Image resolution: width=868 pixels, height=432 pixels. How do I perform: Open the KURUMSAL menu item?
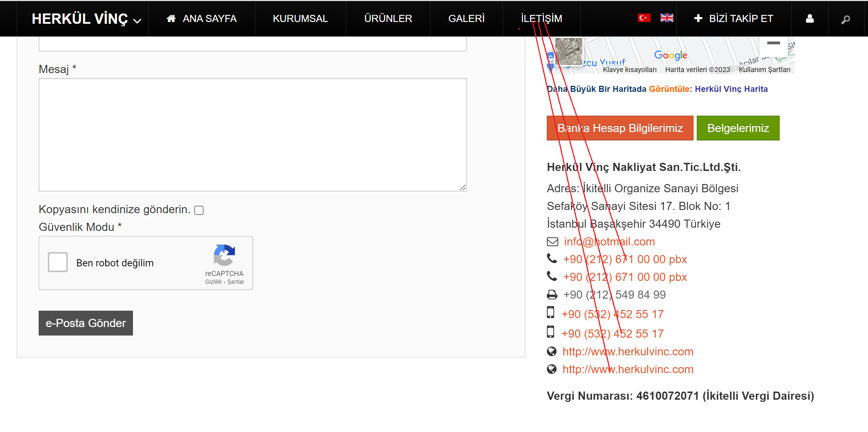pyautogui.click(x=300, y=18)
